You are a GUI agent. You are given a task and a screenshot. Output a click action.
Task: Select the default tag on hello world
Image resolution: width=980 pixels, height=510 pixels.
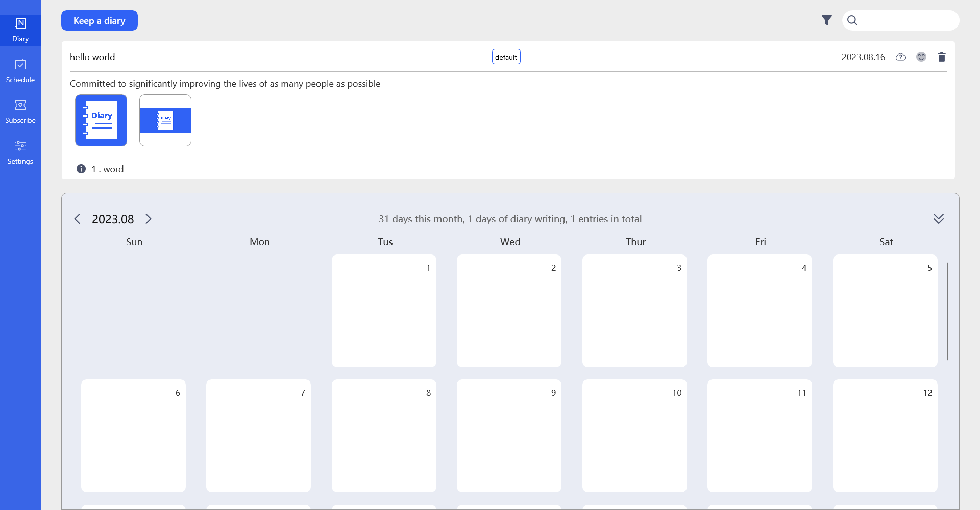(x=506, y=57)
